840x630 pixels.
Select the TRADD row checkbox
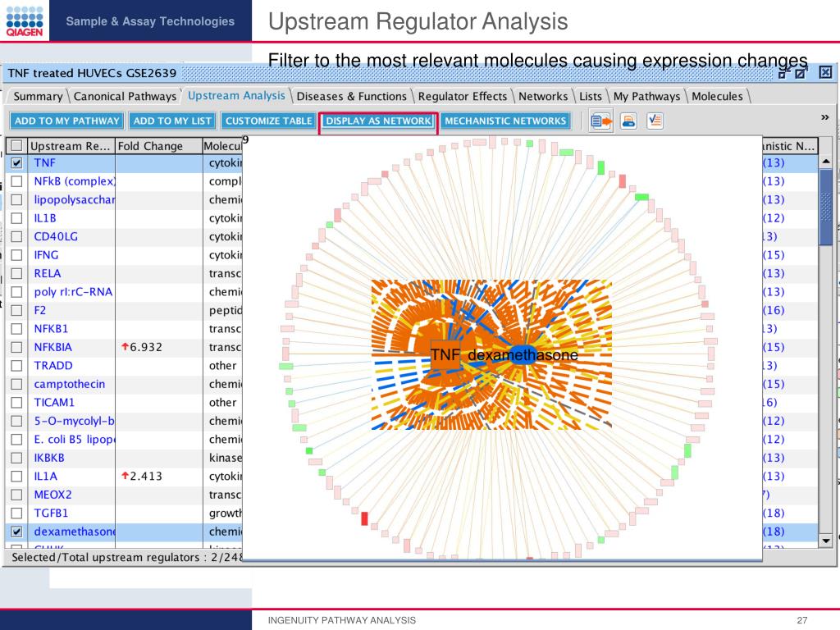tap(16, 365)
